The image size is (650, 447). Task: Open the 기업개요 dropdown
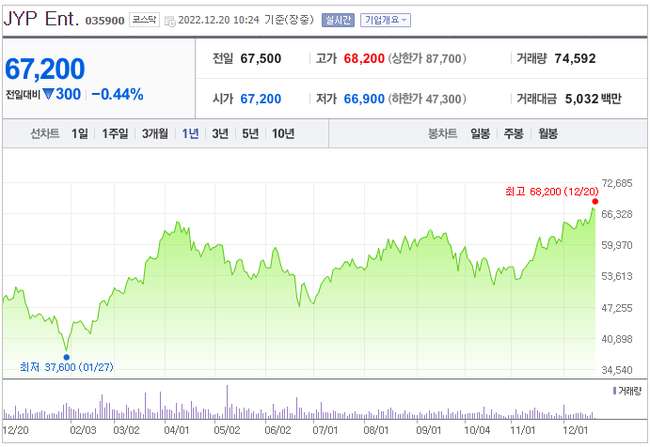point(385,20)
